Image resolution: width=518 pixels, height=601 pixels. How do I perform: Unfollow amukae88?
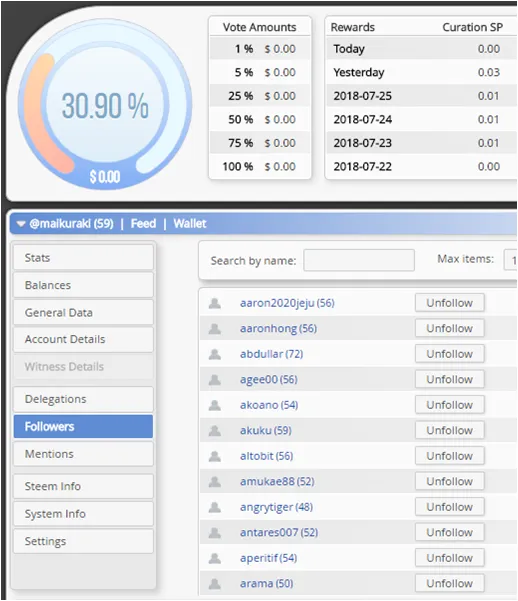pos(449,481)
